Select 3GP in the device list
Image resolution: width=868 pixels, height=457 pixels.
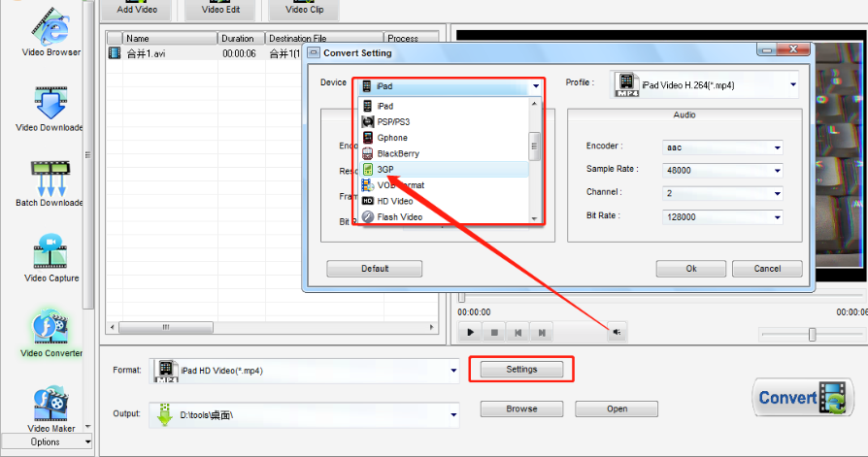tap(444, 169)
